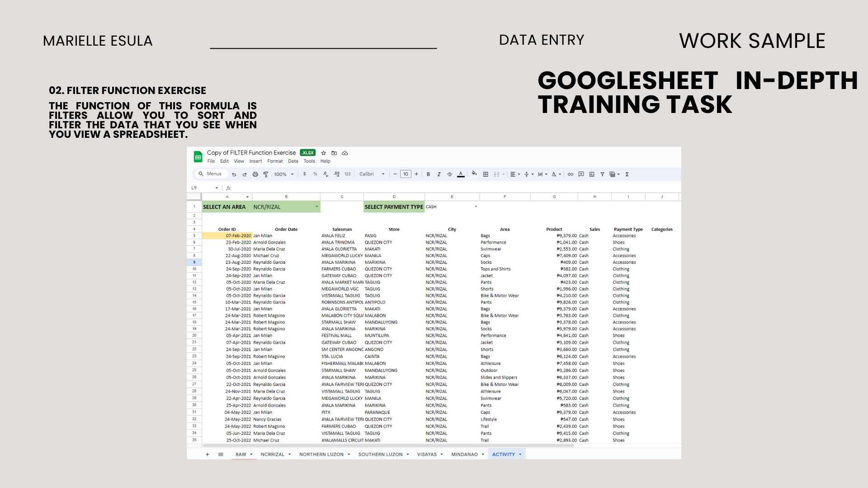Viewport: 868px width, 488px height.
Task: Toggle italic formatting
Action: point(439,174)
